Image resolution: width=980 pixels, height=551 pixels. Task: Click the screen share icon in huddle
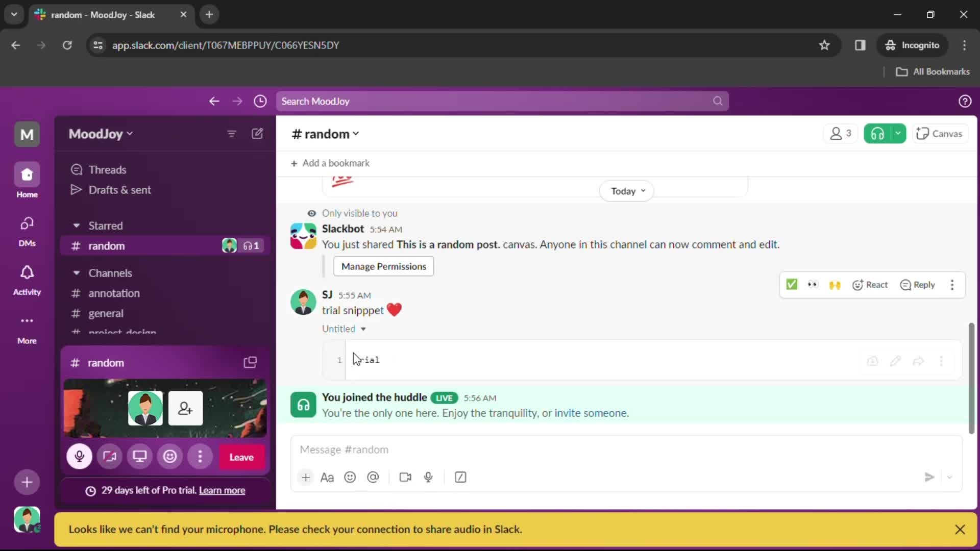pos(139,458)
